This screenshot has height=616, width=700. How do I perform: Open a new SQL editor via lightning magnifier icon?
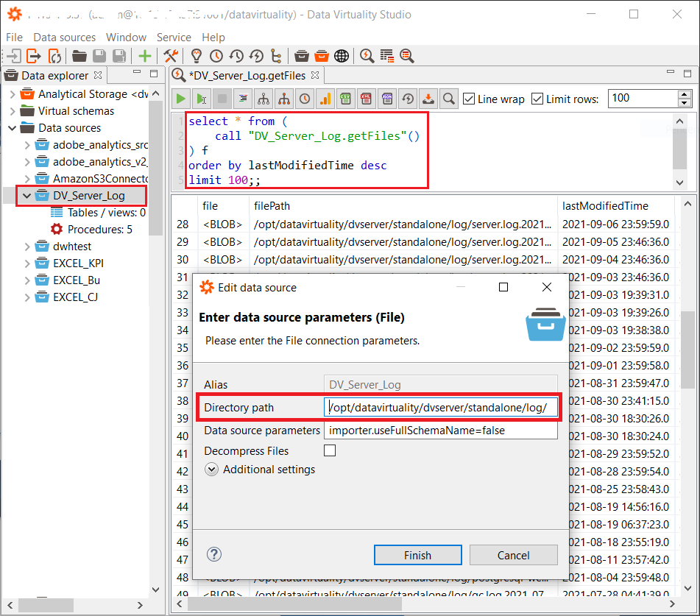click(367, 56)
